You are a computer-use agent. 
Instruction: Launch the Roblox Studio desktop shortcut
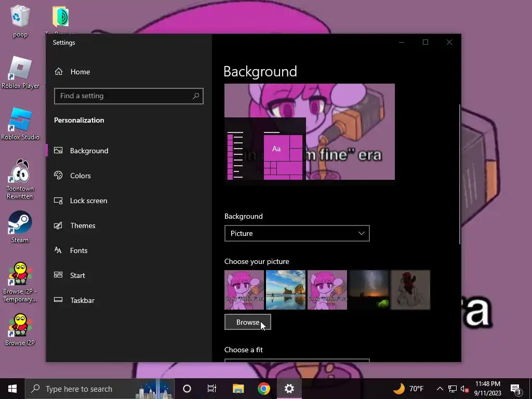pyautogui.click(x=20, y=124)
